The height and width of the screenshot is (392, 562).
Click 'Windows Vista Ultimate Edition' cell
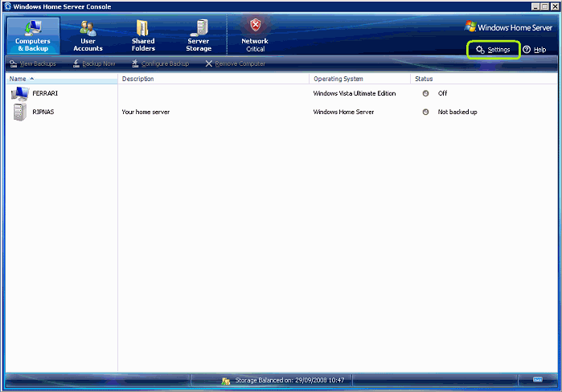click(x=355, y=93)
